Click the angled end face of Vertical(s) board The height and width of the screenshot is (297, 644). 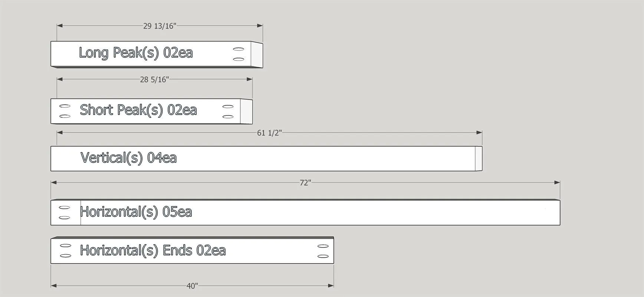(x=479, y=159)
